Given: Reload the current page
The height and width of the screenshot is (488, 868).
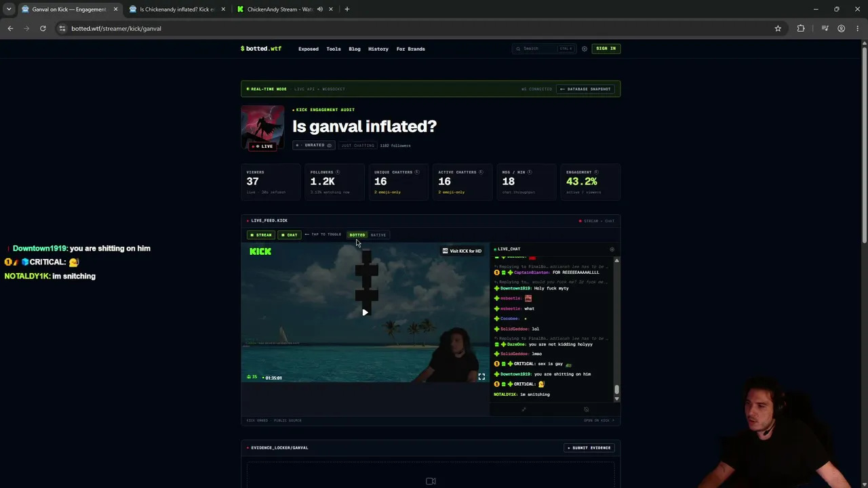Looking at the screenshot, I should (43, 28).
